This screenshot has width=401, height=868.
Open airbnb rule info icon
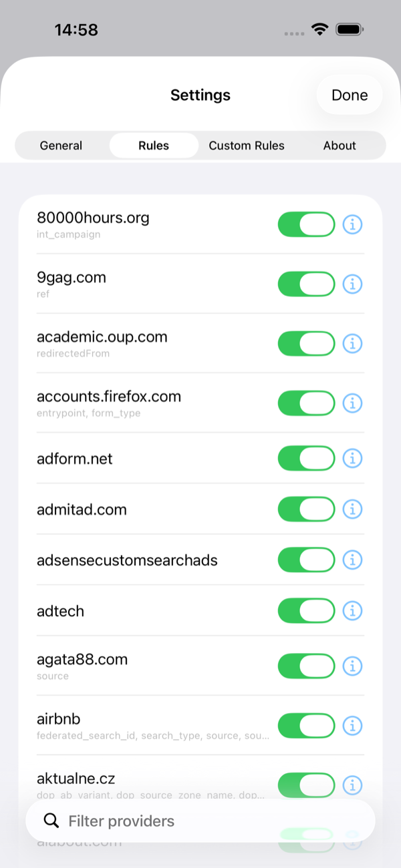pyautogui.click(x=352, y=725)
